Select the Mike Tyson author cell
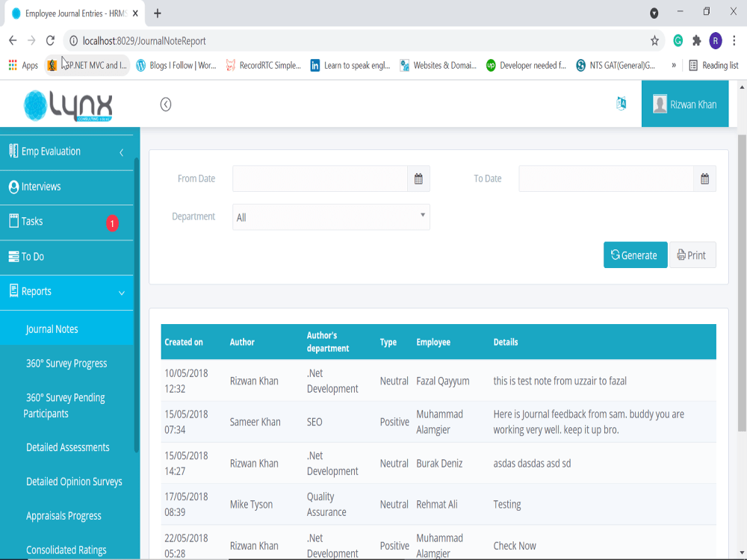 point(251,504)
